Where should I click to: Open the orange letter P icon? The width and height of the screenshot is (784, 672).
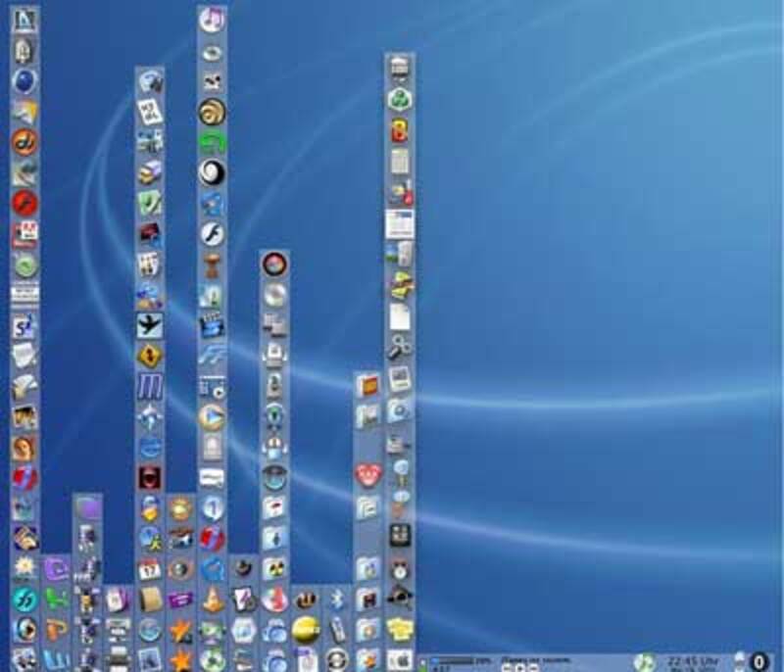[x=56, y=630]
